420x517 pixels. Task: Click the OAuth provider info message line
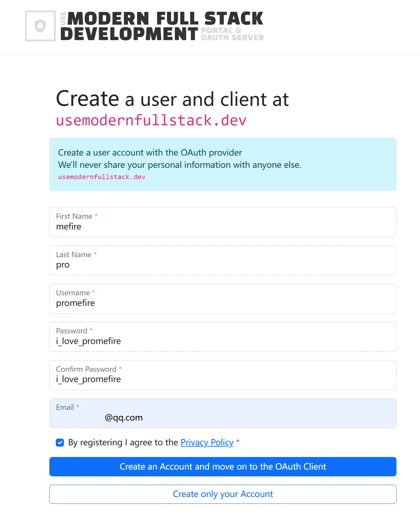click(150, 153)
